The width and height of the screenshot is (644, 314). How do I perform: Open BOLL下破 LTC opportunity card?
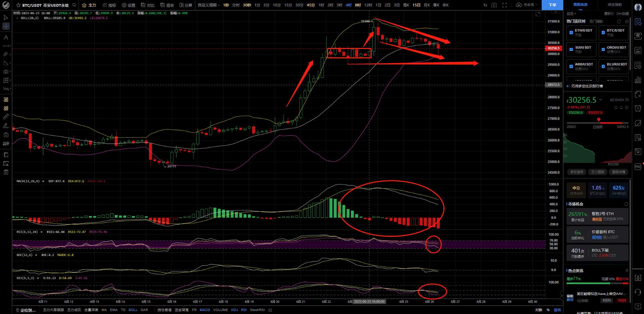pyautogui.click(x=597, y=253)
